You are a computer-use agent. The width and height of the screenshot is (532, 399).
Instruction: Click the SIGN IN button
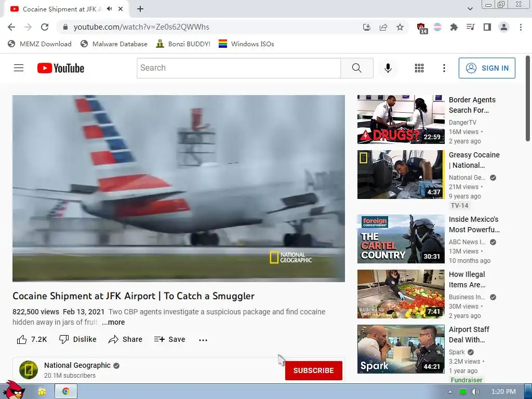487,68
